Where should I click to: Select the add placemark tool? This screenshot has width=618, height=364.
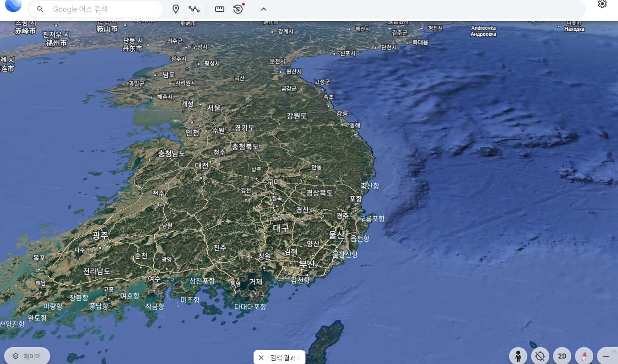(176, 9)
